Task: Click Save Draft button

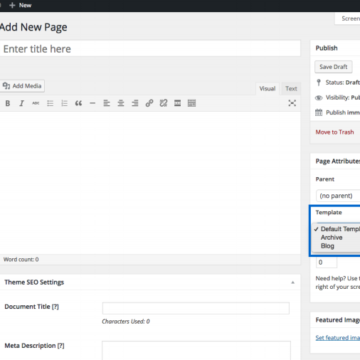Action: pyautogui.click(x=333, y=67)
